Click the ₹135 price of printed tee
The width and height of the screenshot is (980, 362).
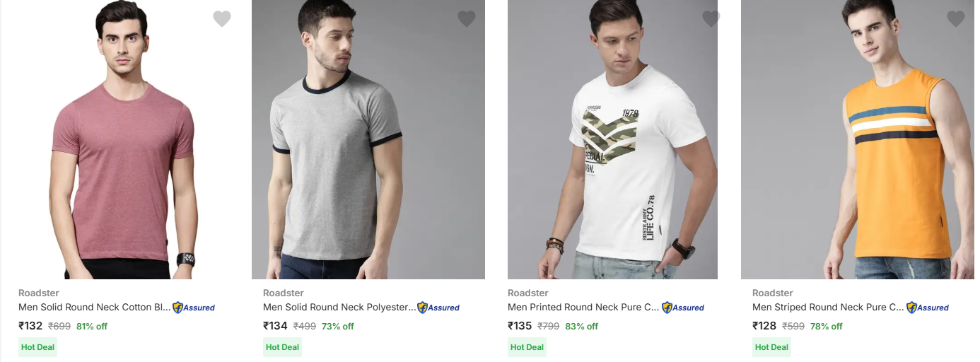520,326
